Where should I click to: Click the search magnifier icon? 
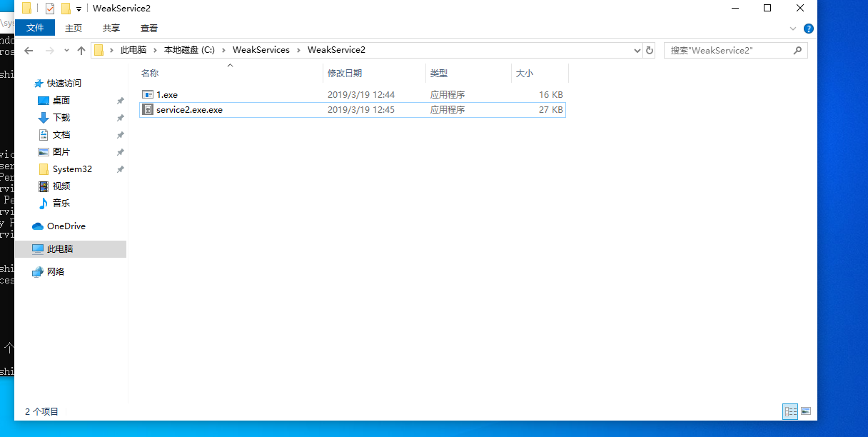click(798, 50)
